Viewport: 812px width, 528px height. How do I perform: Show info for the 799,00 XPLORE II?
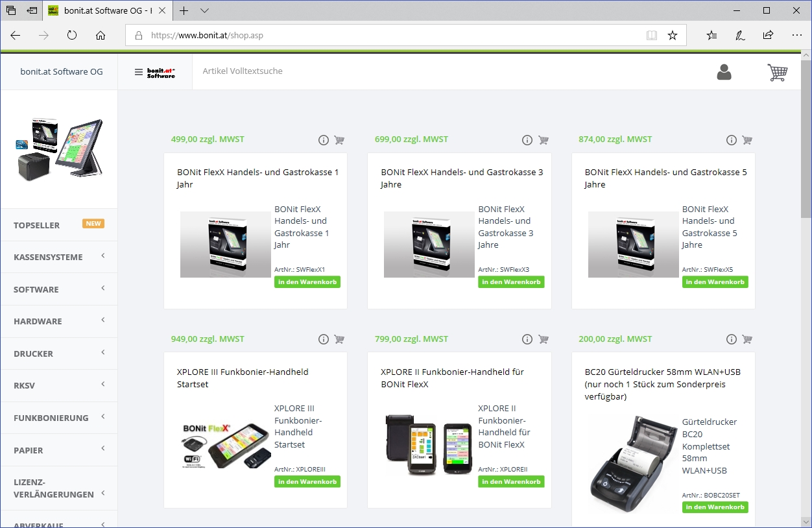coord(527,339)
